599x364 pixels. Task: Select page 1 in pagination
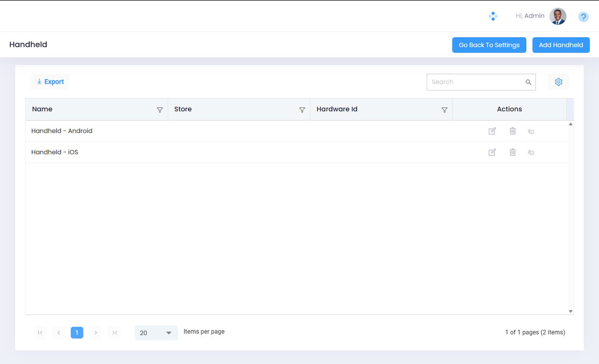(x=77, y=333)
